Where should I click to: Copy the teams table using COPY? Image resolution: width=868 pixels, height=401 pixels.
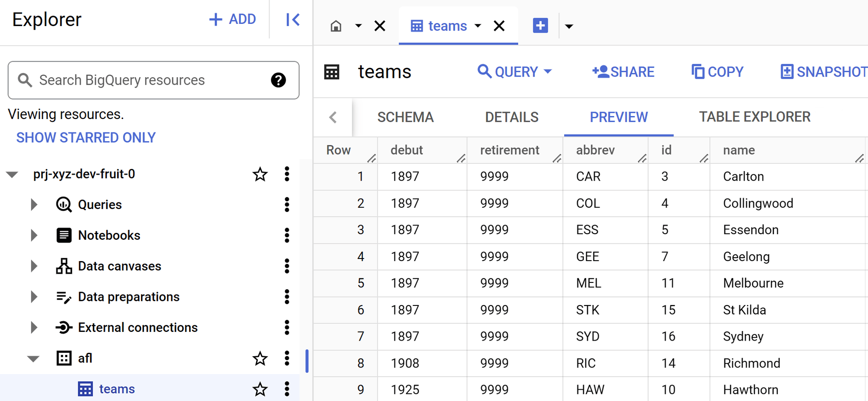717,72
